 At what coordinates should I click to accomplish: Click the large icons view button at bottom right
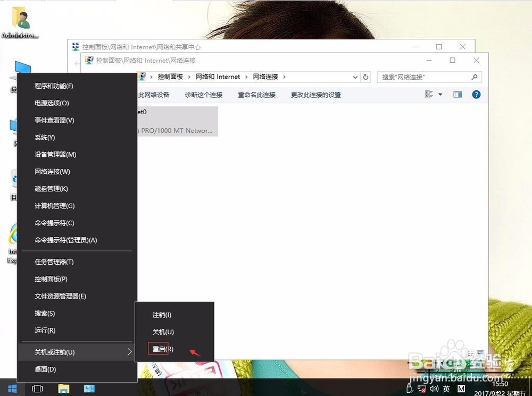pyautogui.click(x=480, y=353)
